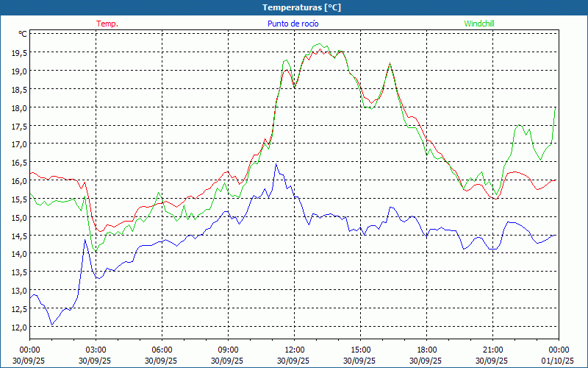Select the 15:00 time axis marker
Image resolution: width=588 pixels, height=368 pixels.
pos(360,350)
